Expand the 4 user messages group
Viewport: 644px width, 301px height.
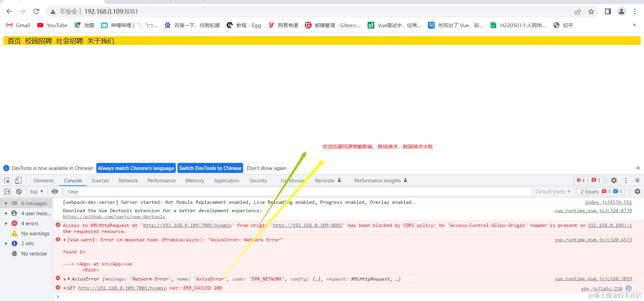pos(6,213)
